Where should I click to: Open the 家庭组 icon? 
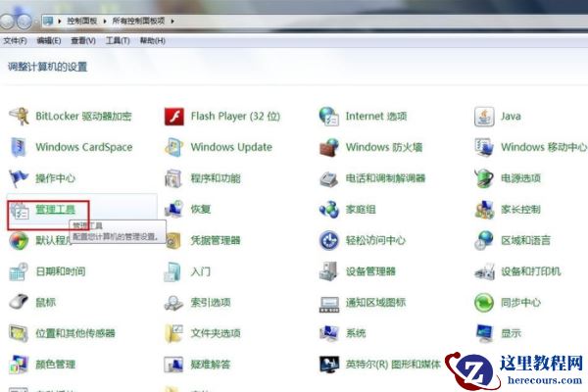pos(329,210)
